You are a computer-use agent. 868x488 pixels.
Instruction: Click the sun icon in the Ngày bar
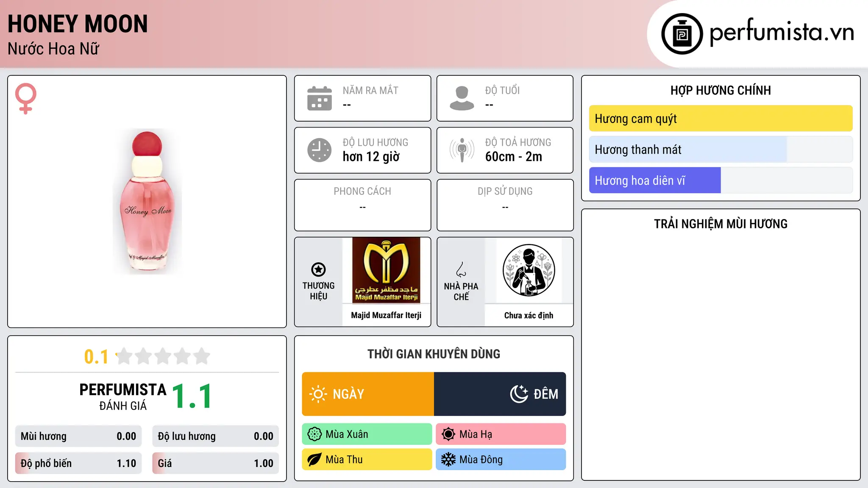click(x=318, y=394)
